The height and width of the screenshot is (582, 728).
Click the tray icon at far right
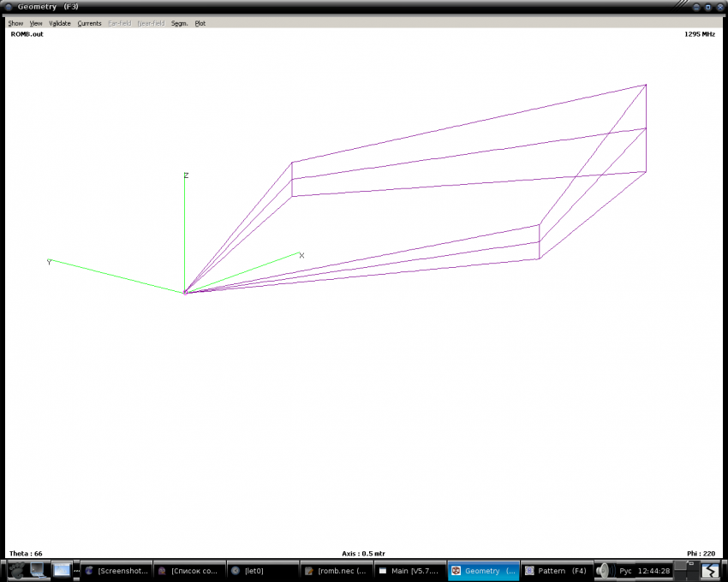coord(710,571)
